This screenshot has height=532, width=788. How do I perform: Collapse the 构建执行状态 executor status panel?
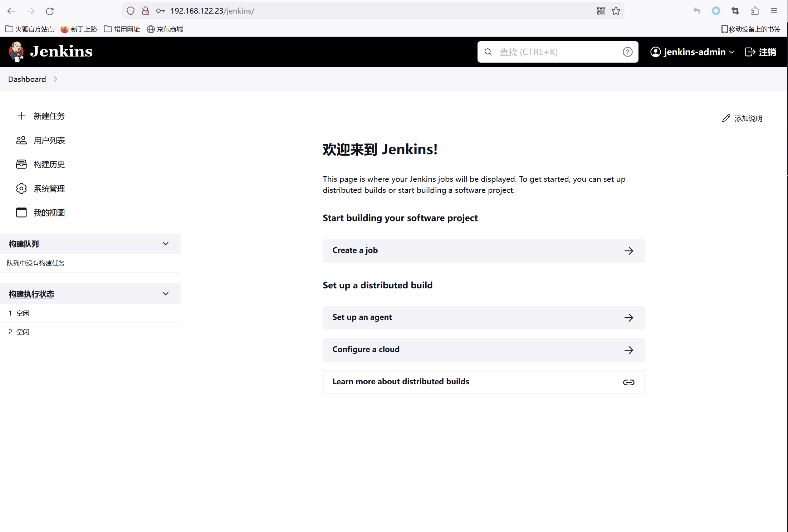point(166,294)
